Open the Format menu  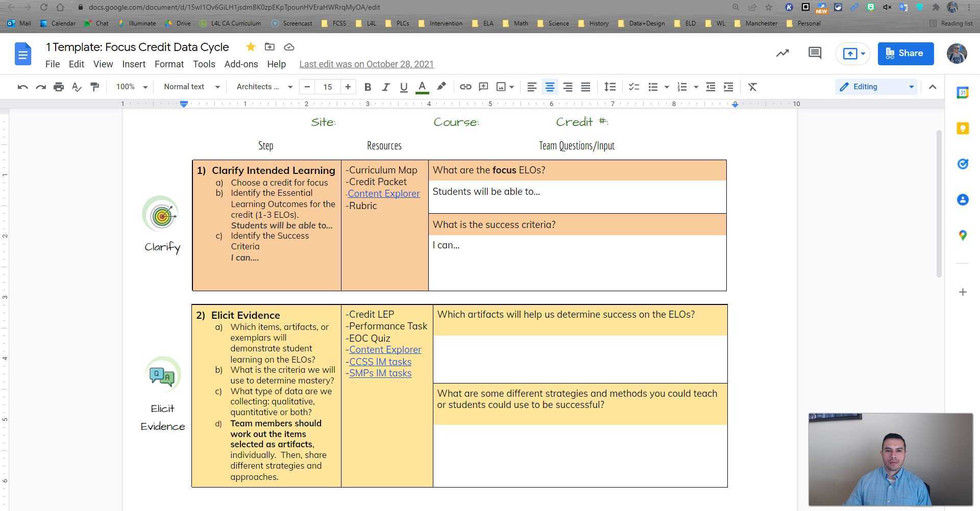coord(169,64)
